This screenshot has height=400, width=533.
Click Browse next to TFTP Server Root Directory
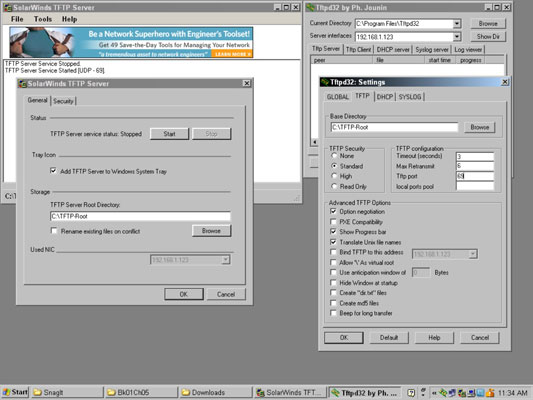[x=211, y=231]
